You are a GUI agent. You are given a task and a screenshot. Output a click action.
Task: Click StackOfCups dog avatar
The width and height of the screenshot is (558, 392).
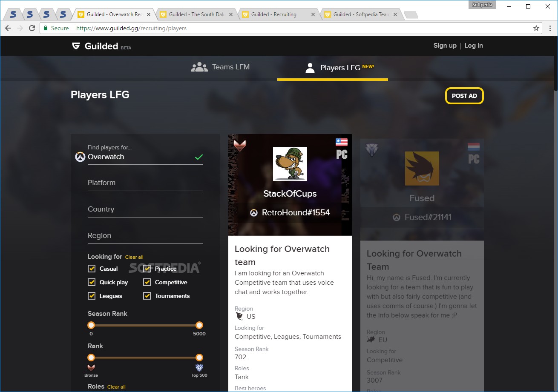pyautogui.click(x=290, y=164)
